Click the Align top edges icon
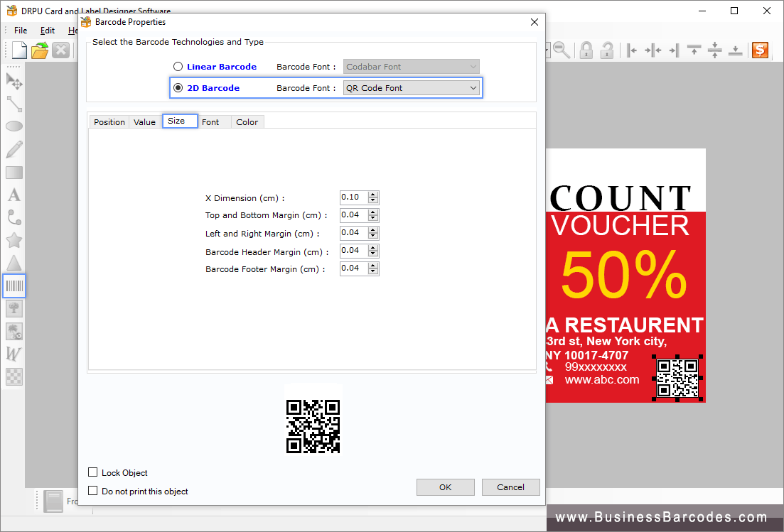 (694, 50)
